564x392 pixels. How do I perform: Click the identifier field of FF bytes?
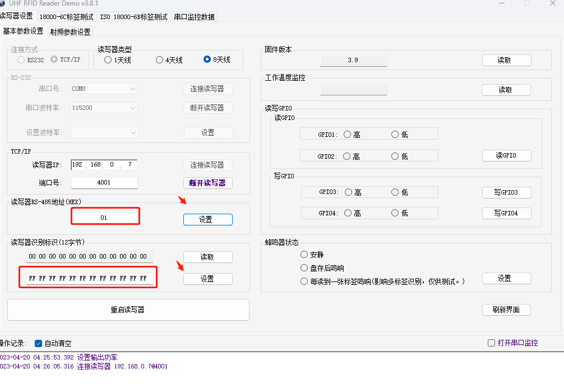click(90, 278)
